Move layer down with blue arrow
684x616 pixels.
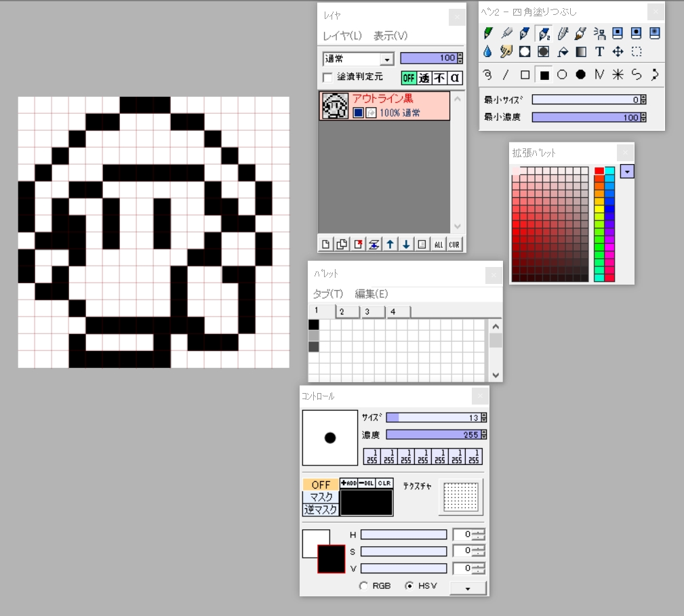pyautogui.click(x=406, y=244)
